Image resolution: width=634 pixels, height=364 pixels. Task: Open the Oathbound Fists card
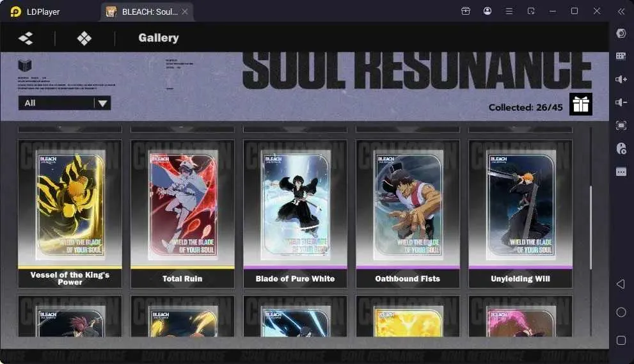click(408, 214)
